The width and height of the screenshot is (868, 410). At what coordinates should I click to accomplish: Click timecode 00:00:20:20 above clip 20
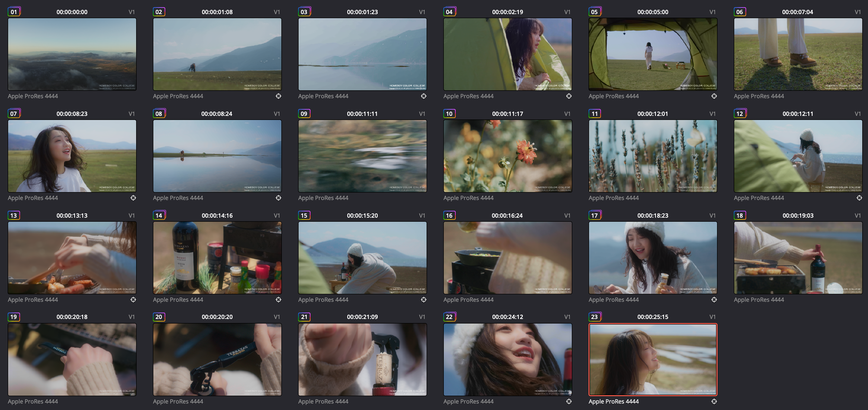(x=217, y=317)
